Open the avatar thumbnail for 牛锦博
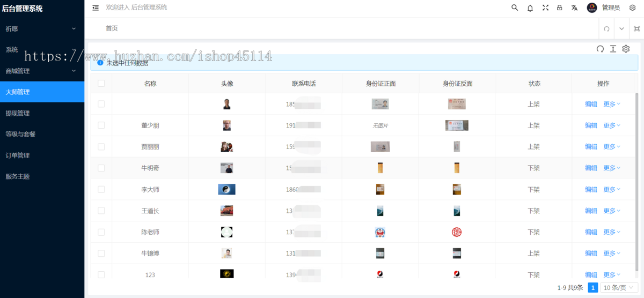 click(226, 254)
